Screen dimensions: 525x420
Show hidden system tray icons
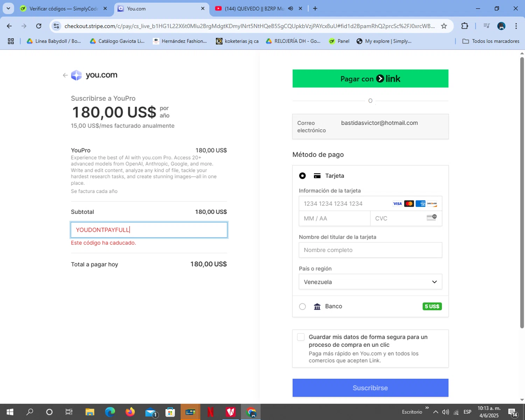click(436, 412)
